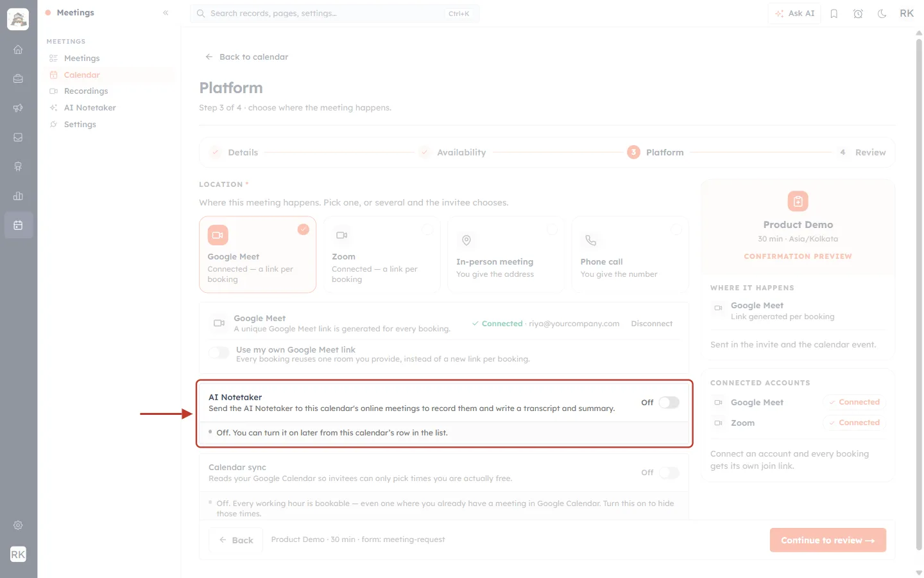Click the award badge icon in left rail
The width and height of the screenshot is (924, 578).
[x=18, y=167]
